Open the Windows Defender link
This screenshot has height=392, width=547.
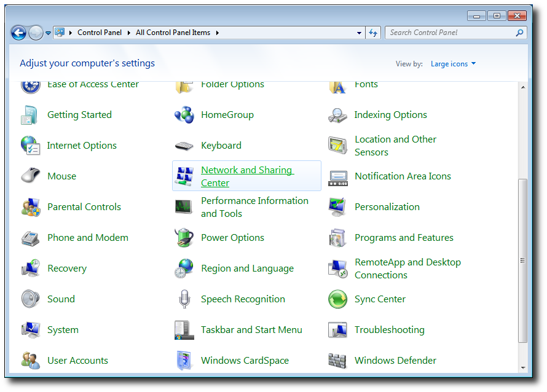pyautogui.click(x=396, y=361)
